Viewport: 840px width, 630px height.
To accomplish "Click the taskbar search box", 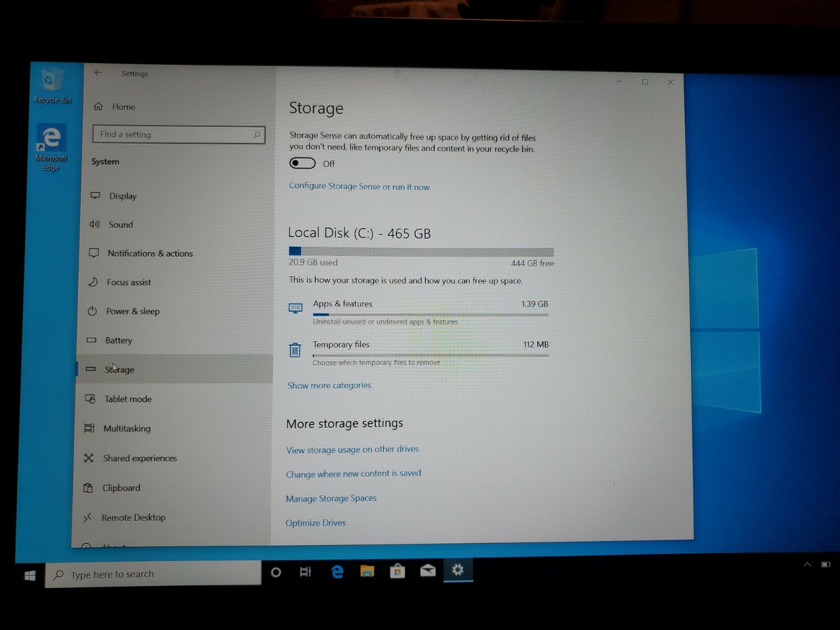I will (x=153, y=574).
